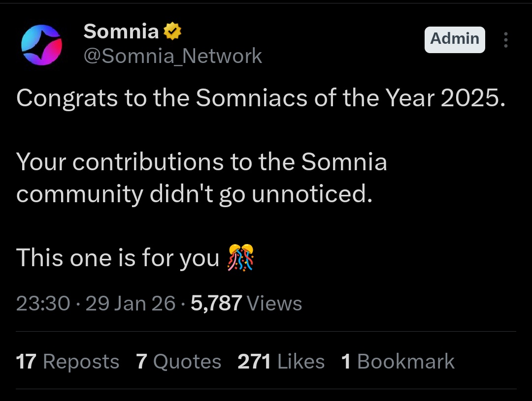Viewport: 532px width, 401px height.
Task: See who gave the 271 Likes
Action: pyautogui.click(x=281, y=362)
